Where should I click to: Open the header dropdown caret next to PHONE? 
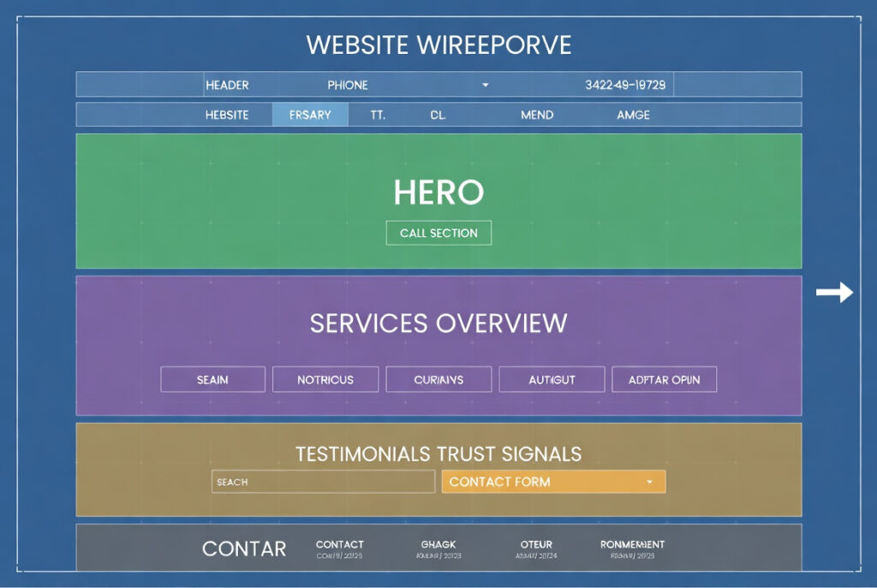pos(485,85)
